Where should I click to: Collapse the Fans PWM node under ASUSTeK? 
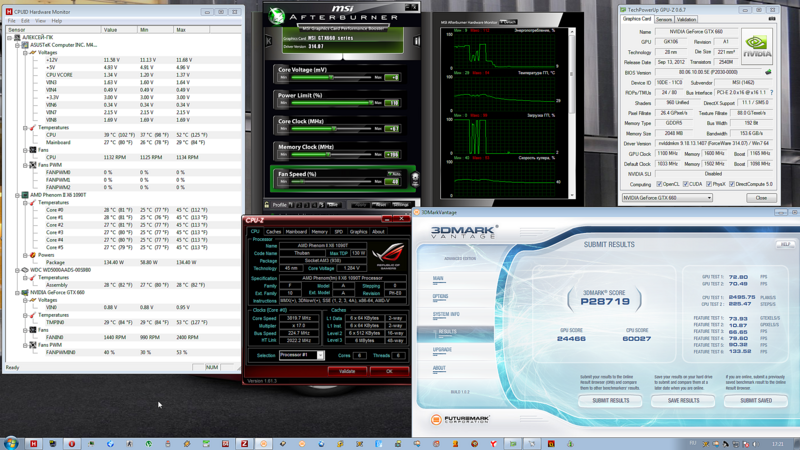pyautogui.click(x=25, y=165)
